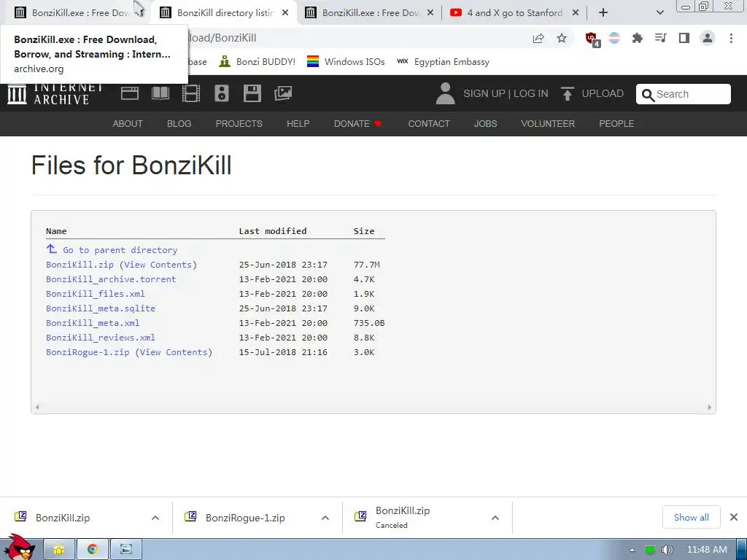Expand options for BonziRogue-1.zip download

[x=325, y=518]
